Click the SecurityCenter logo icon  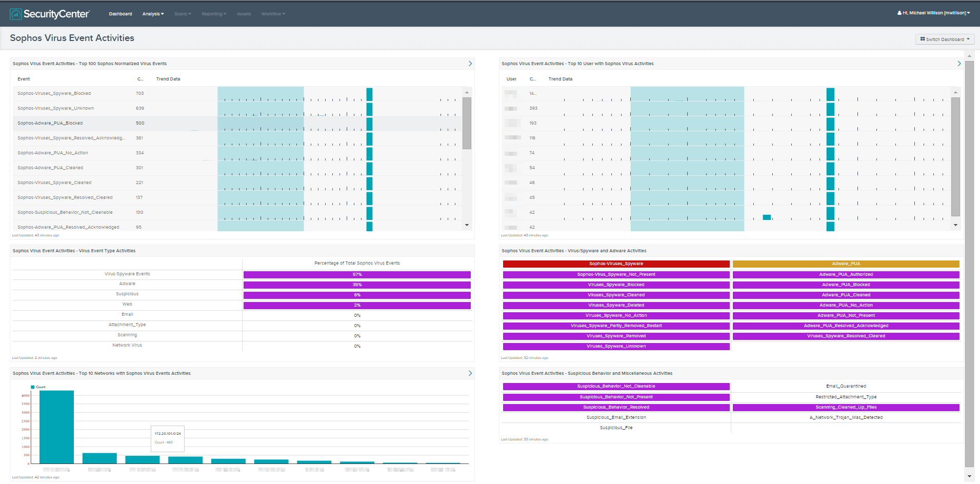16,14
